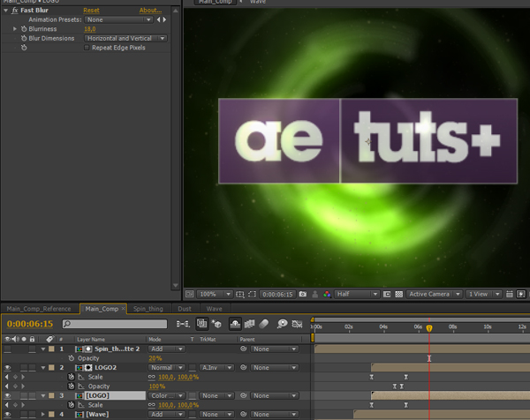Click parent pick whip for [Wave] layer
The image size is (530, 420).
(244, 414)
